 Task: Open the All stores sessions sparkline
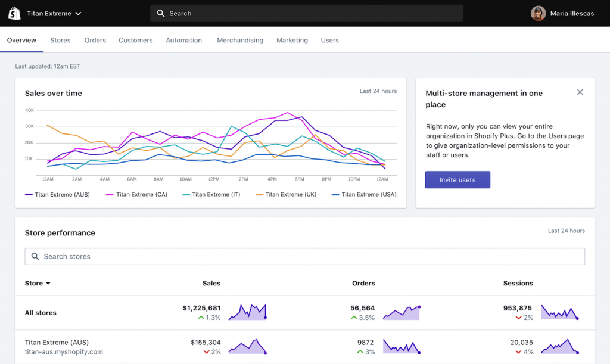click(x=560, y=312)
